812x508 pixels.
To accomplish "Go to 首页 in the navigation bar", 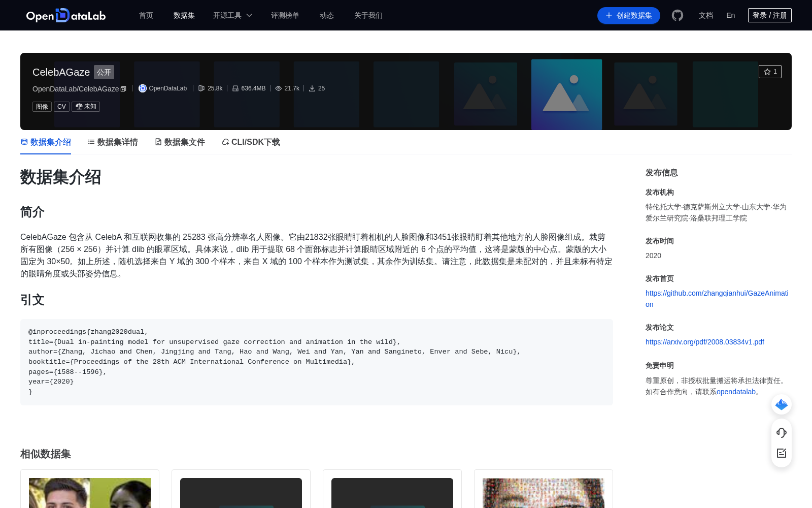I will pos(146,15).
